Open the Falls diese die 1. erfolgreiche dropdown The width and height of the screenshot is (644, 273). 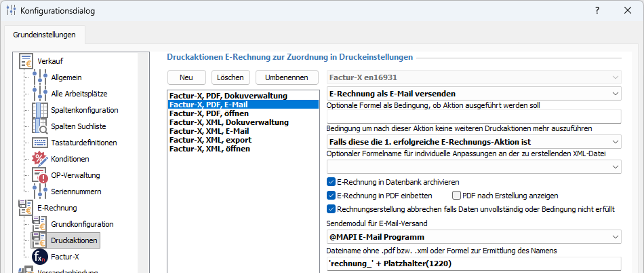coord(474,142)
